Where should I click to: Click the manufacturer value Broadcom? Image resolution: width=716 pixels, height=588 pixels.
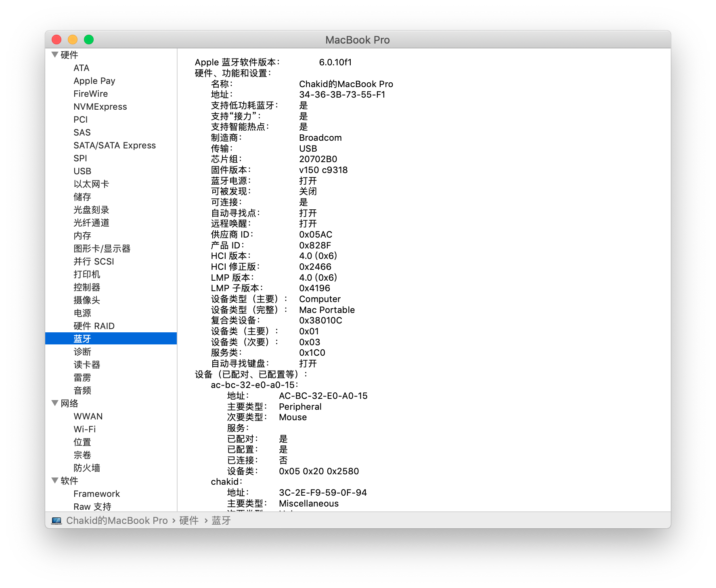pos(320,138)
